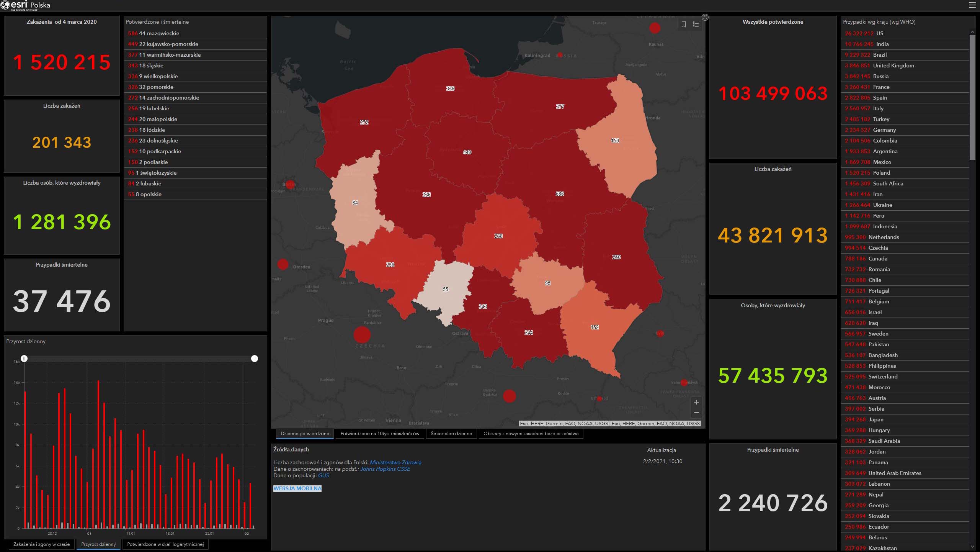
Task: Click the Esri Polska logo
Action: 26,5
